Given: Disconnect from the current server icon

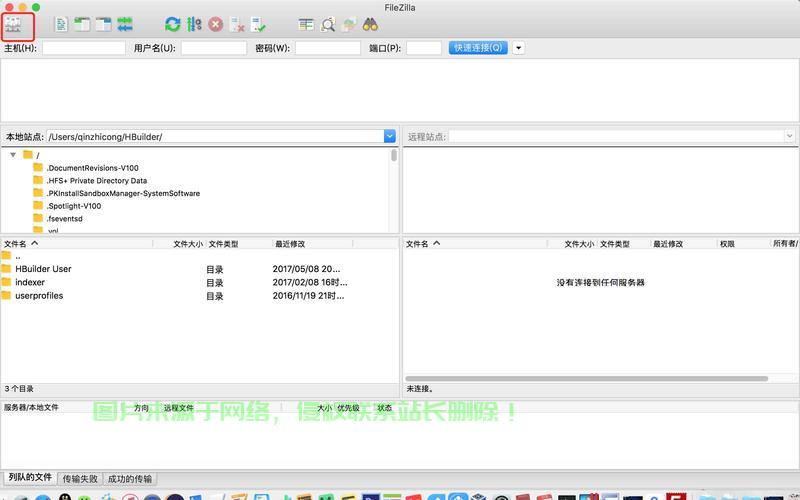Looking at the screenshot, I should pyautogui.click(x=237, y=24).
